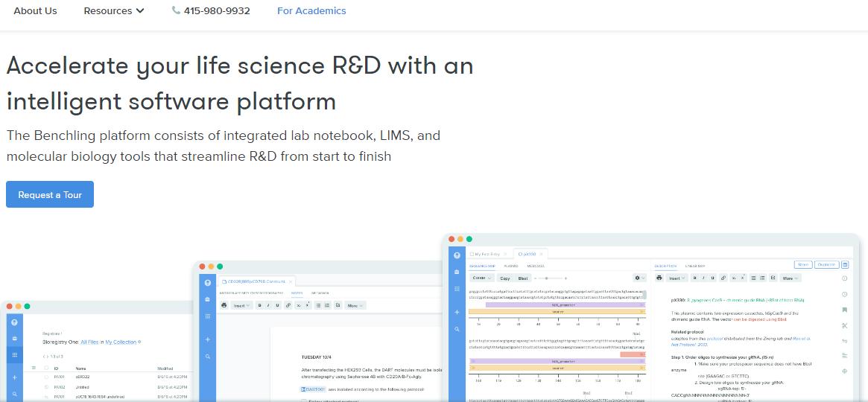
Task: Toggle the split panel icon beside Duplicate
Action: [x=845, y=264]
